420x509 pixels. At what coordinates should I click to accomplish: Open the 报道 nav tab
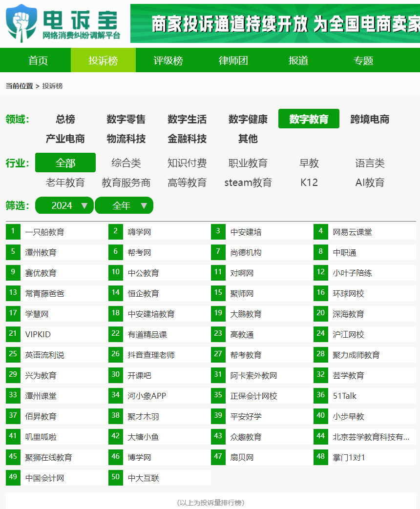coord(298,61)
